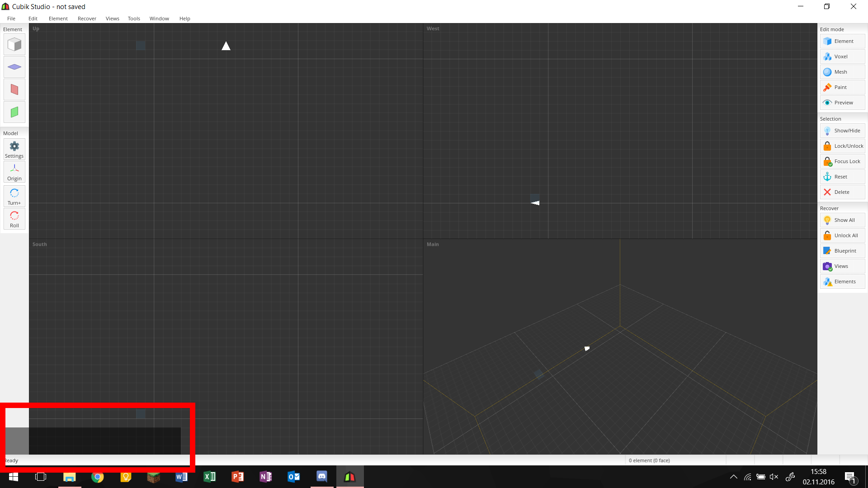This screenshot has width=868, height=488.
Task: Launch Google Chrome from taskbar
Action: (x=97, y=477)
